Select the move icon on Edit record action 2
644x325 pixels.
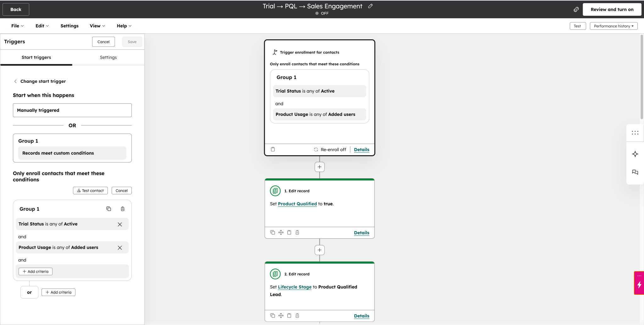[281, 316]
